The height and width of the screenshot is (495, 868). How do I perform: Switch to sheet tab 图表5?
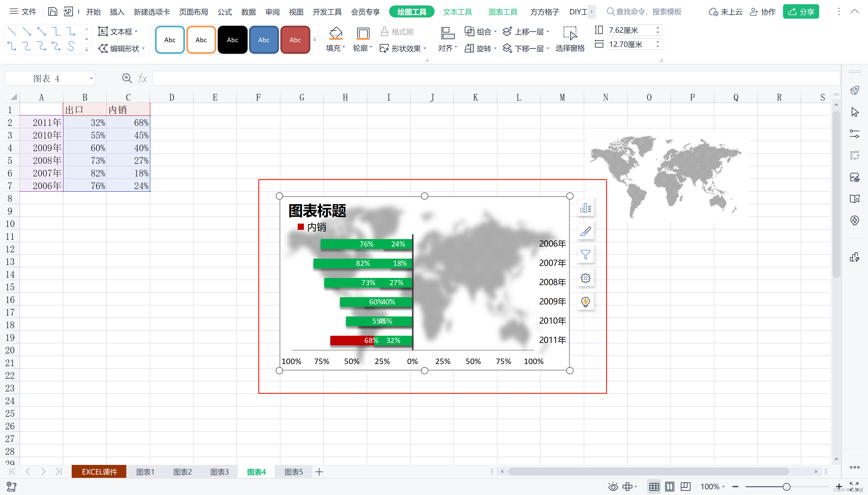(293, 472)
